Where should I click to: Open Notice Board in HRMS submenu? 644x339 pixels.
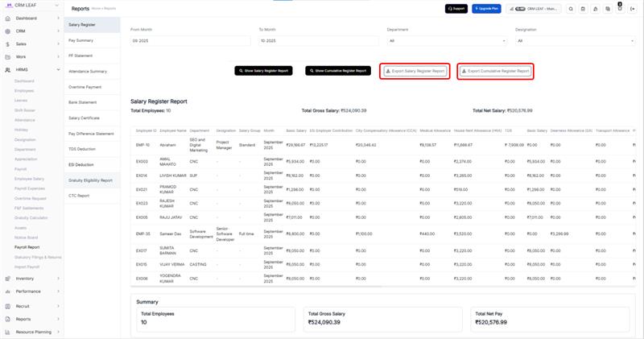coord(27,238)
